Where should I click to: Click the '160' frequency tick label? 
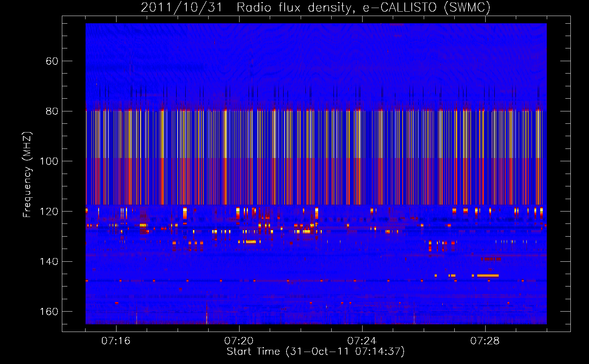point(49,312)
